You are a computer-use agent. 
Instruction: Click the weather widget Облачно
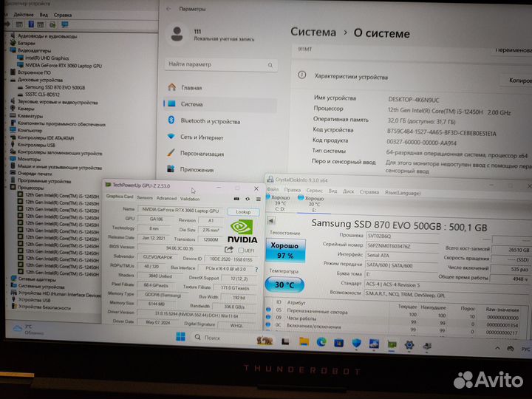[x=29, y=330]
